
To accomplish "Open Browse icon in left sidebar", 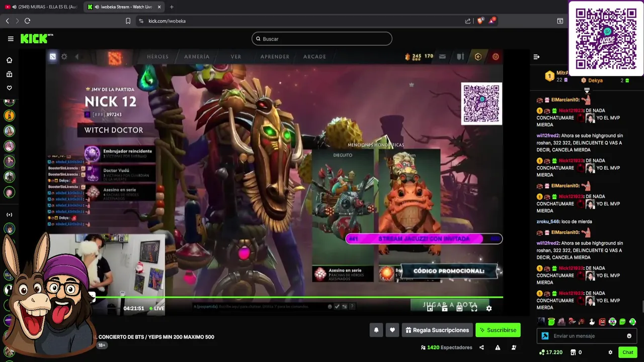I will (9, 74).
